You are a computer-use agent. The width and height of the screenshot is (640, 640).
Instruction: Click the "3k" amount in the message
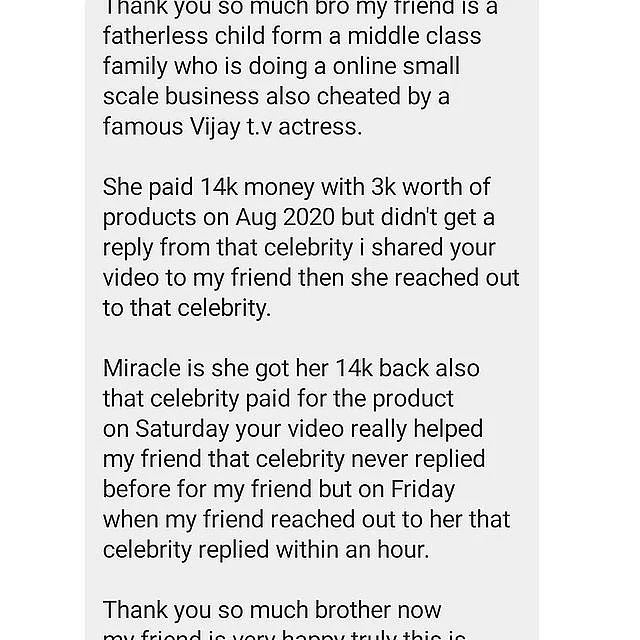383,187
